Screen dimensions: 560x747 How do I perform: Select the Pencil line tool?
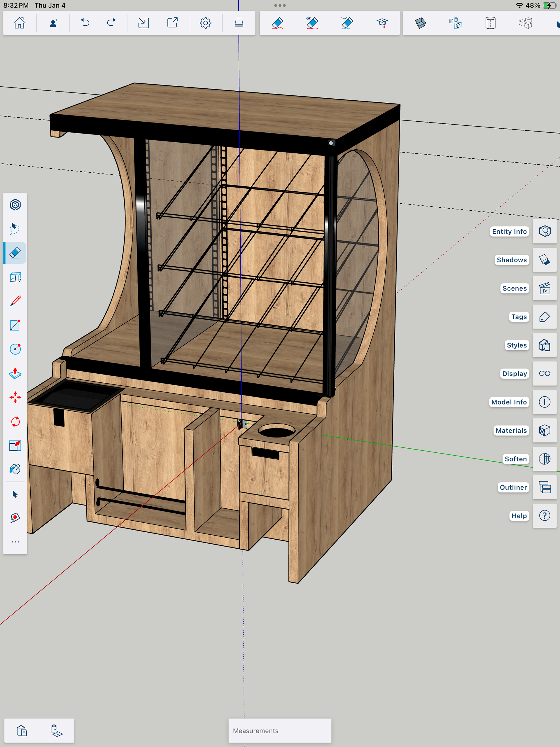15,301
